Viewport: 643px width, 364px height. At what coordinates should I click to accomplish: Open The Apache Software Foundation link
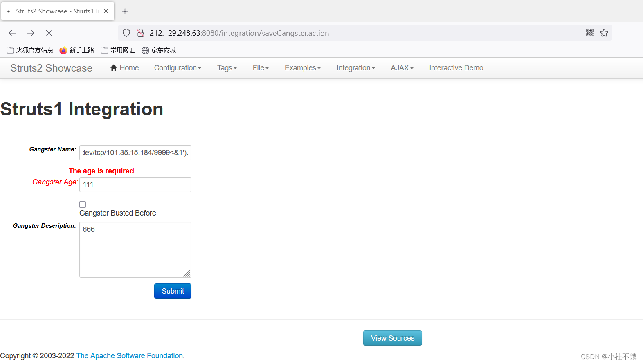point(130,356)
